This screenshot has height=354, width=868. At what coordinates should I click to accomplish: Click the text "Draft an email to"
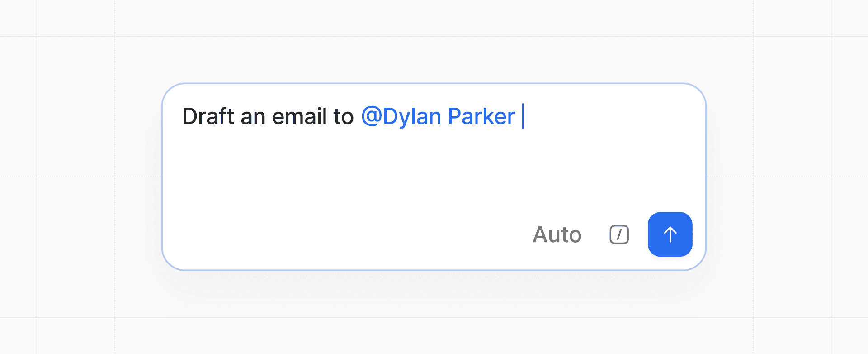point(268,116)
